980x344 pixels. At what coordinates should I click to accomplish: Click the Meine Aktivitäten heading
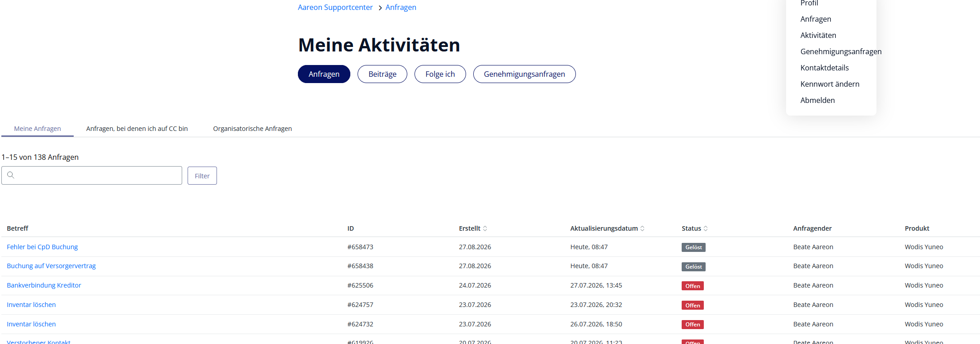(379, 45)
